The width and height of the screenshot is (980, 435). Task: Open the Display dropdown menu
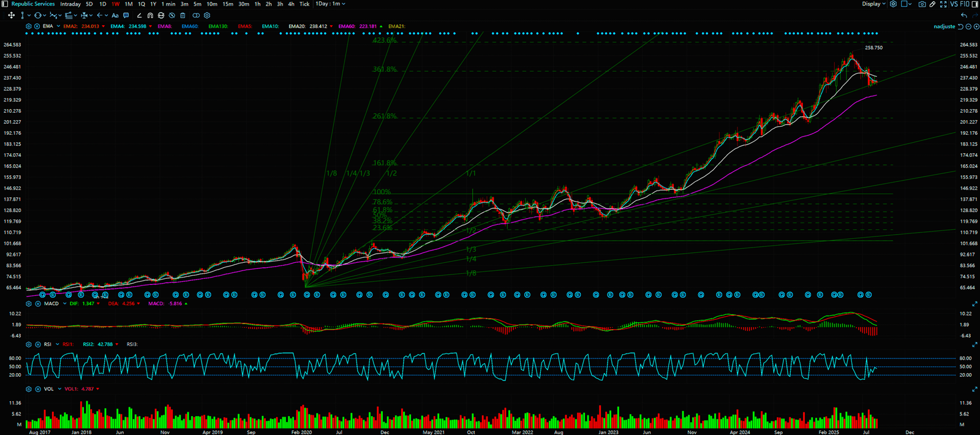click(x=873, y=4)
